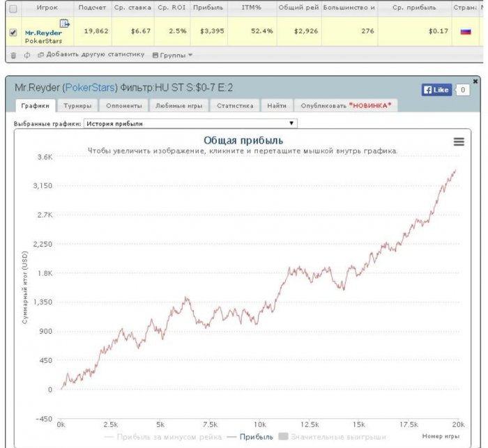Open the 'Найти' tab
This screenshot has width=488, height=448.
(x=277, y=106)
